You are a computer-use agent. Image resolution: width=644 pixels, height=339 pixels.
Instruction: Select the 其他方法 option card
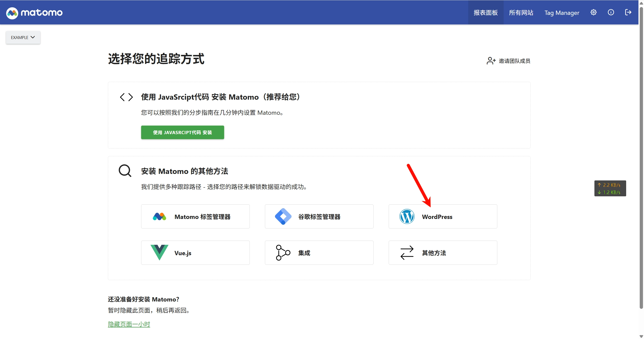click(x=443, y=253)
